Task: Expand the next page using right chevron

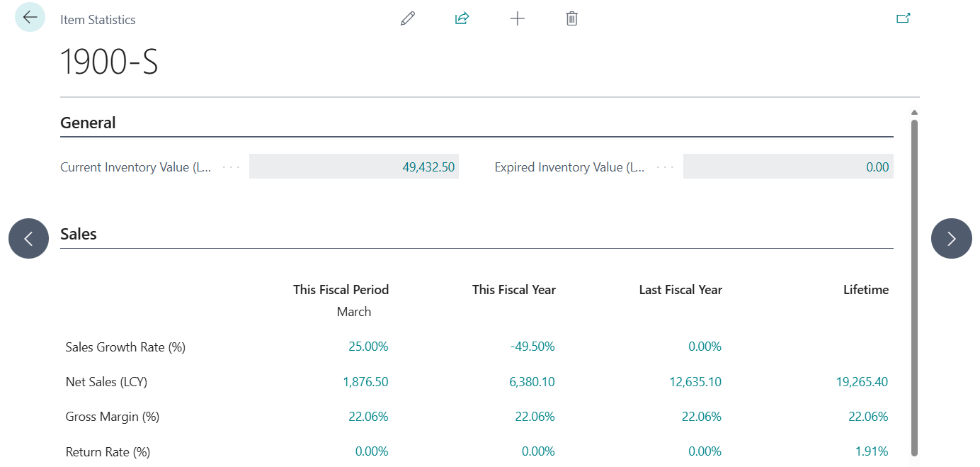Action: coord(951,238)
